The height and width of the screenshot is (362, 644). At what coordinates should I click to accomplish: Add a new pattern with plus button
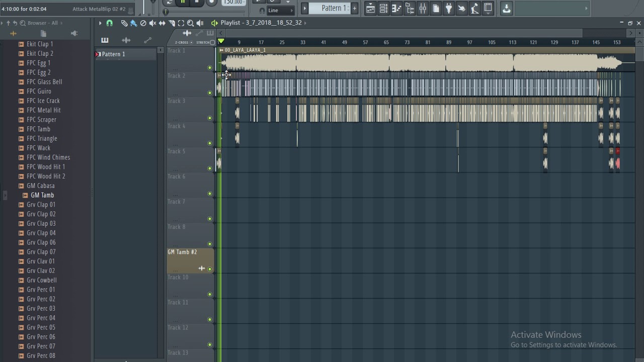pyautogui.click(x=354, y=8)
